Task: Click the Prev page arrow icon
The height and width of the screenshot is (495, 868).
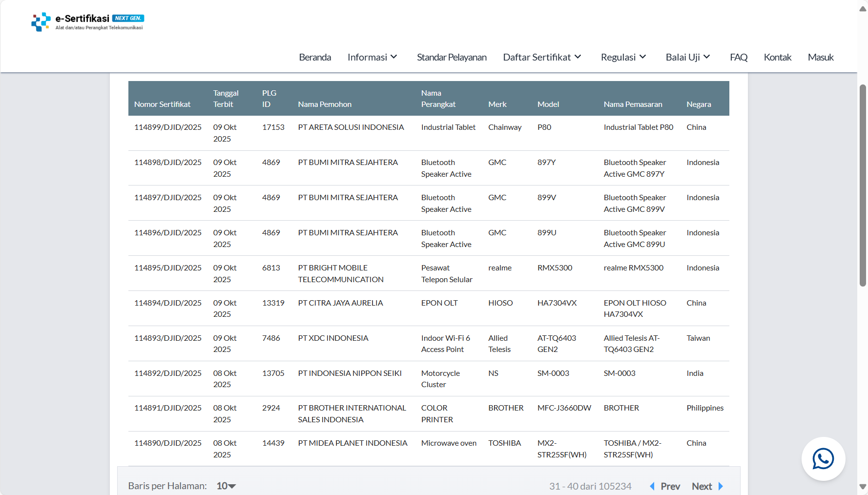Action: click(x=652, y=486)
